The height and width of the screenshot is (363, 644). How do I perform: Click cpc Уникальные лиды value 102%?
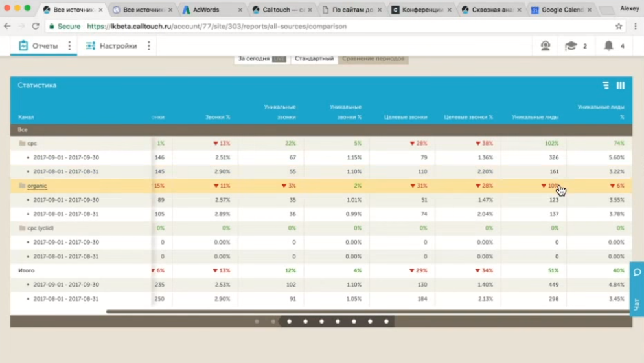[x=551, y=143]
